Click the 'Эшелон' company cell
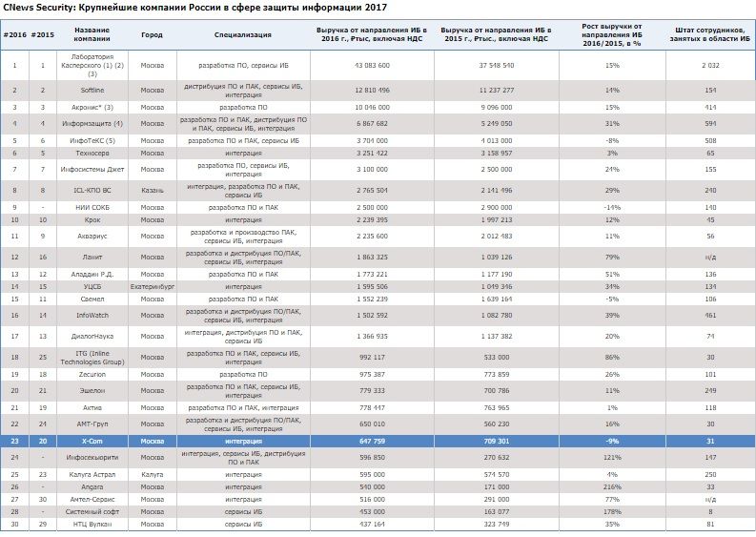The image size is (756, 537). tap(92, 390)
